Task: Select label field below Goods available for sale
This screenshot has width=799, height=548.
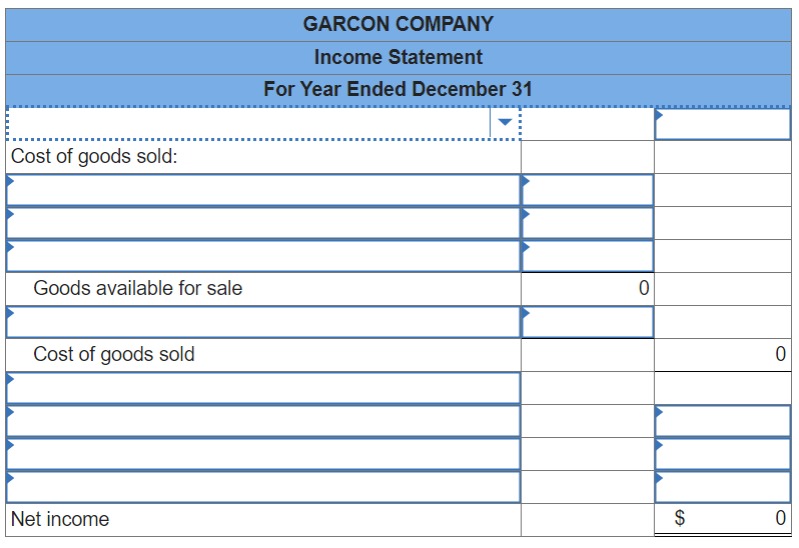Action: [x=263, y=322]
